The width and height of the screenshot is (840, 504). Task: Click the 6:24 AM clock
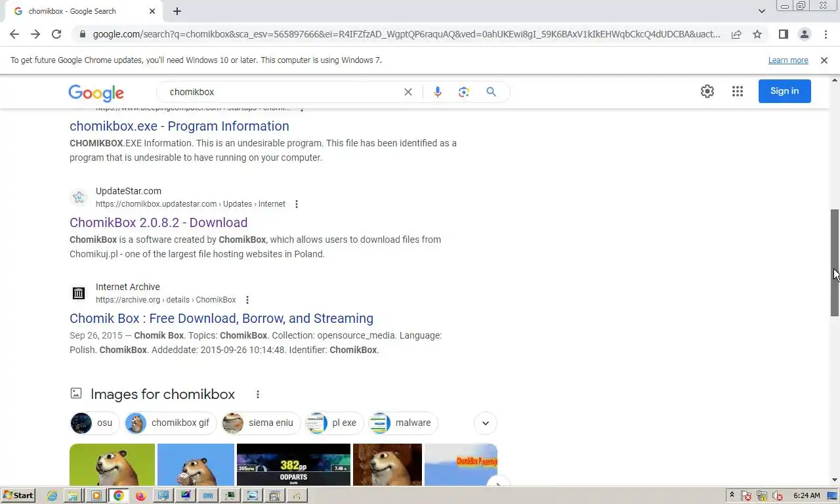807,495
